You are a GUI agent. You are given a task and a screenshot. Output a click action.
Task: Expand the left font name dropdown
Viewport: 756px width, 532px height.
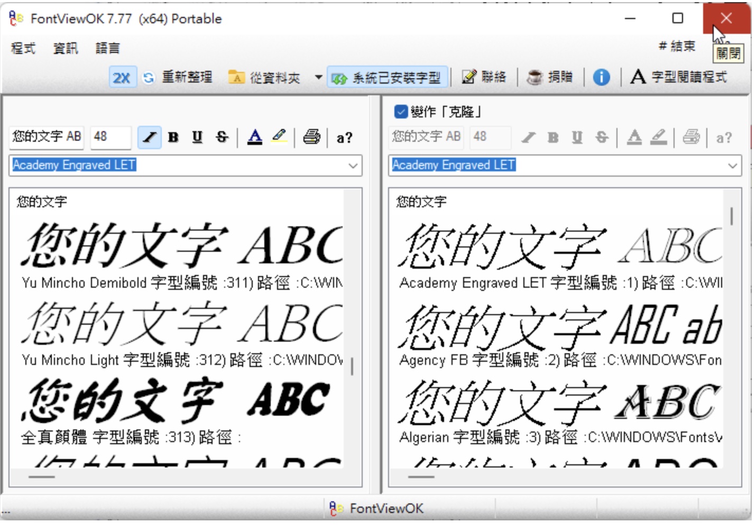point(353,165)
